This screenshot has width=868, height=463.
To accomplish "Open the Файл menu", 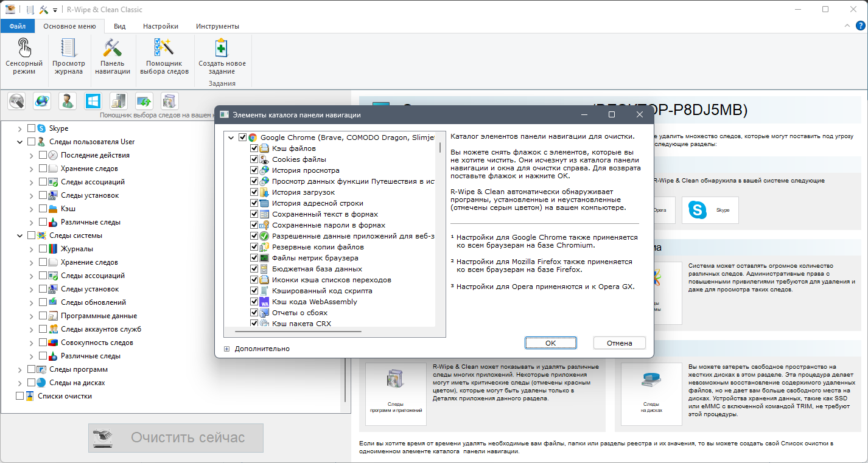I will (x=17, y=26).
